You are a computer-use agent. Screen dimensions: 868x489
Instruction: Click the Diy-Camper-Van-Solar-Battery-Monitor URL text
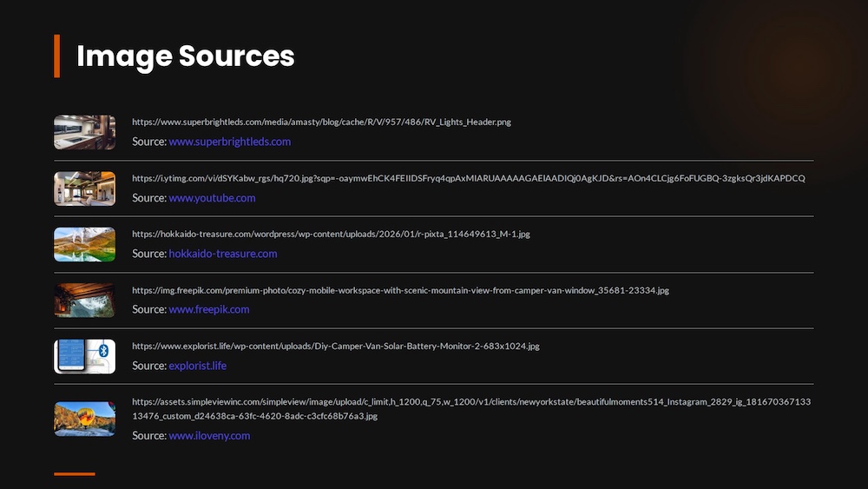(335, 346)
